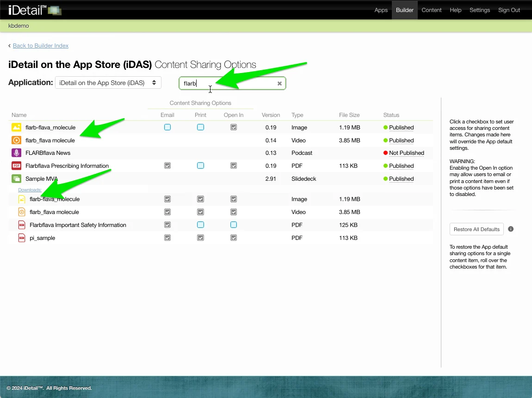Viewport: 532px width, 398px height.
Task: Check Open In for Flarbflava Important Safety Information
Action: point(234,225)
